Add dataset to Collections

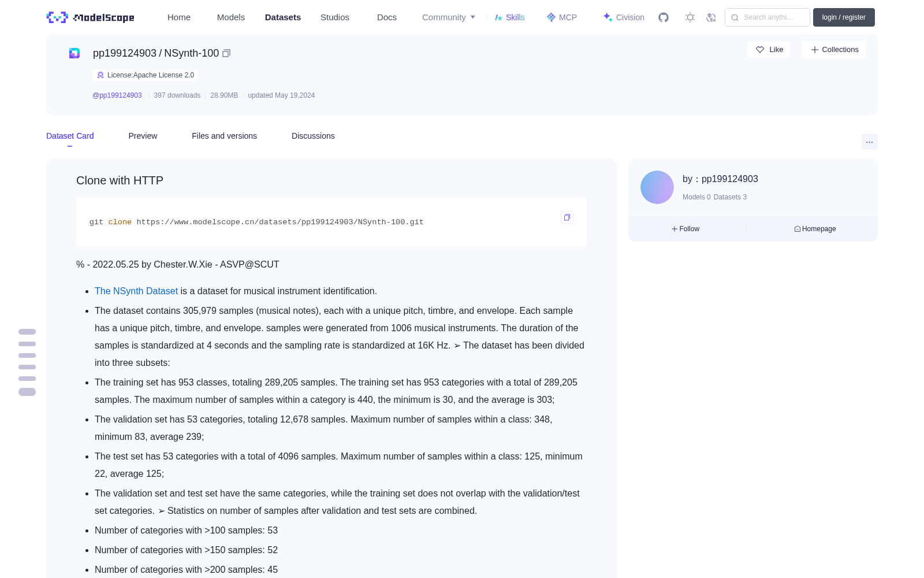834,50
